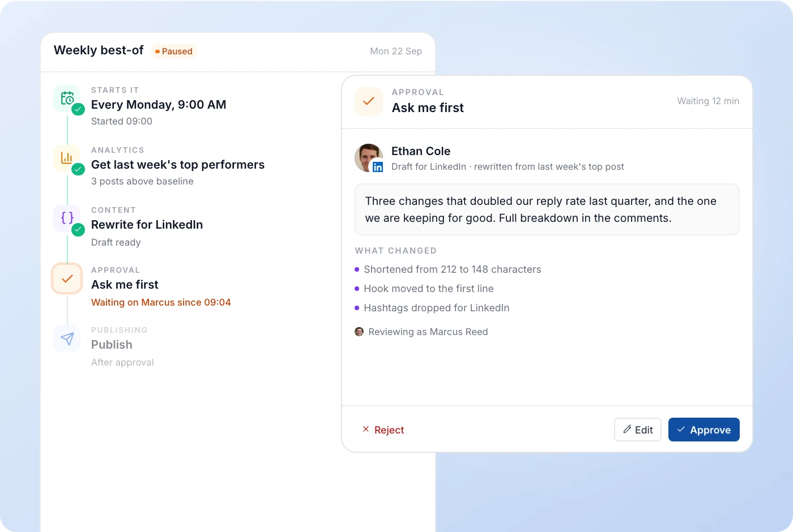Click the Started 09:00 status text
The width and height of the screenshot is (793, 532).
click(122, 121)
